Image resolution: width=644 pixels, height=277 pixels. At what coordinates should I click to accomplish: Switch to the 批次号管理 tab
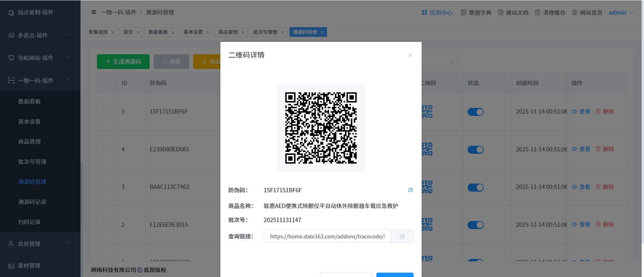(265, 32)
